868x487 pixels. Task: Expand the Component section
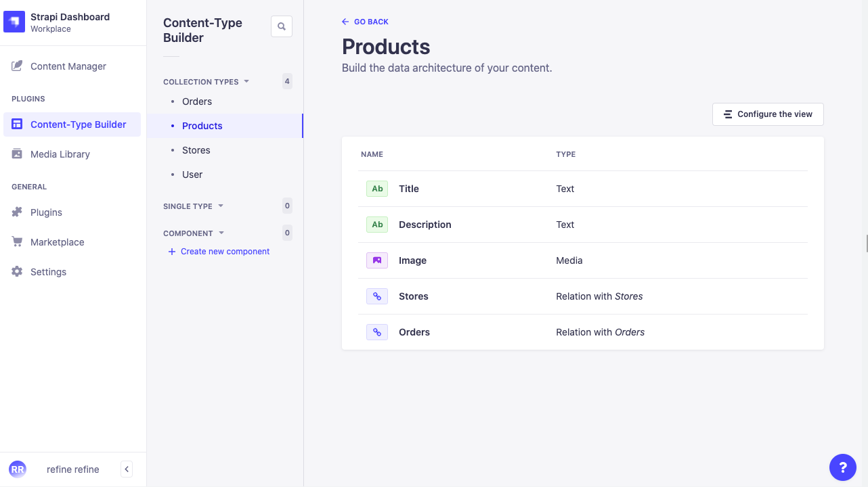[221, 233]
